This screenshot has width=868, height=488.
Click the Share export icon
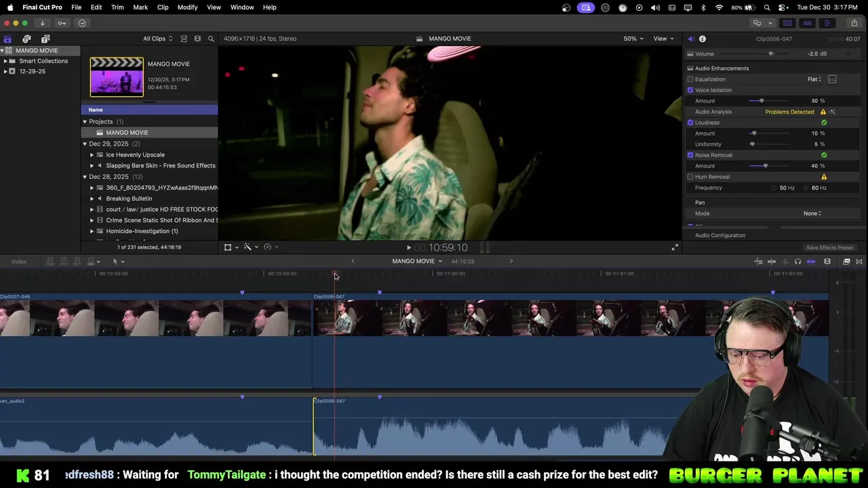[x=854, y=23]
